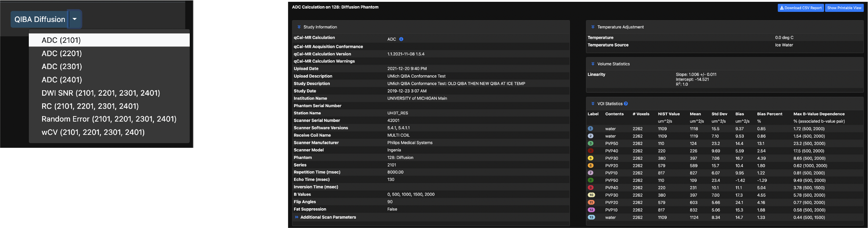Click the green VOI label 3 badge
The image size is (868, 228).
pyautogui.click(x=590, y=143)
